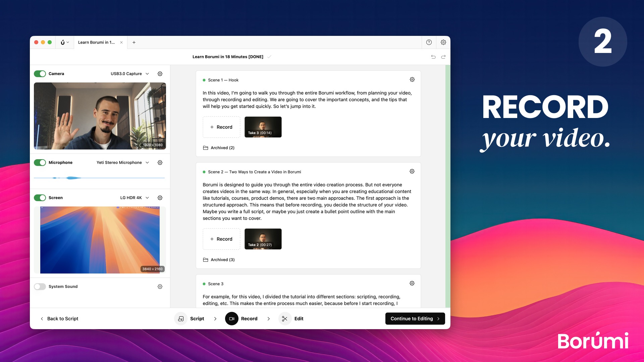Close the Learn Borumi tab
Screen dimensions: 644x362
pos(121,42)
